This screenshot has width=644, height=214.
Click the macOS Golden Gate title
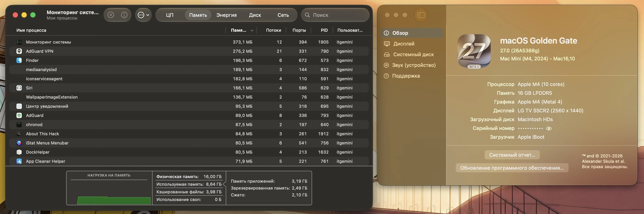[x=539, y=41]
